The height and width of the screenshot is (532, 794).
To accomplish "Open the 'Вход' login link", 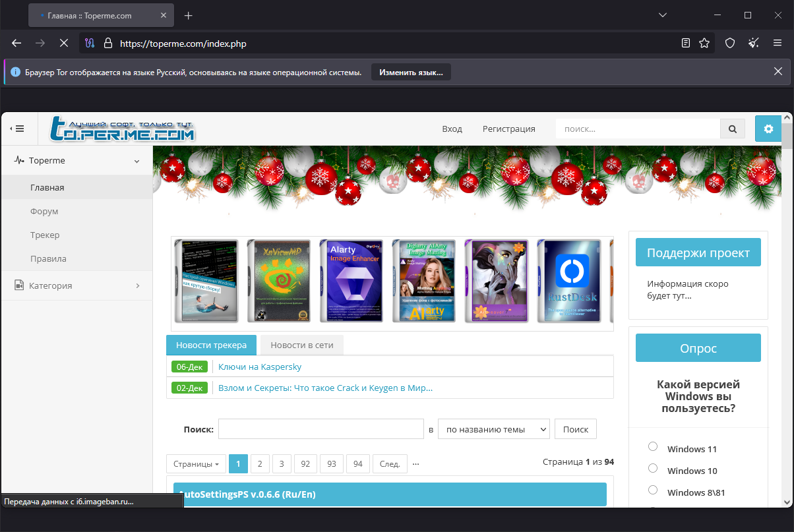I will (x=452, y=129).
